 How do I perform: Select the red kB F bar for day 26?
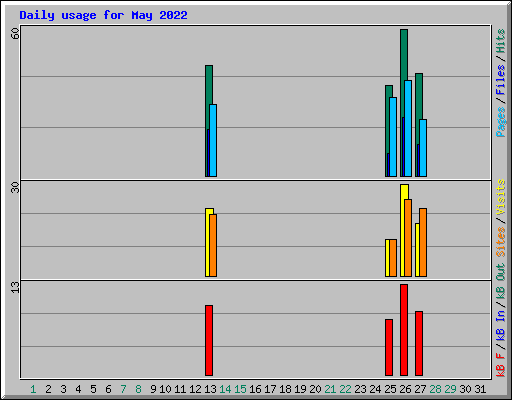click(404, 330)
